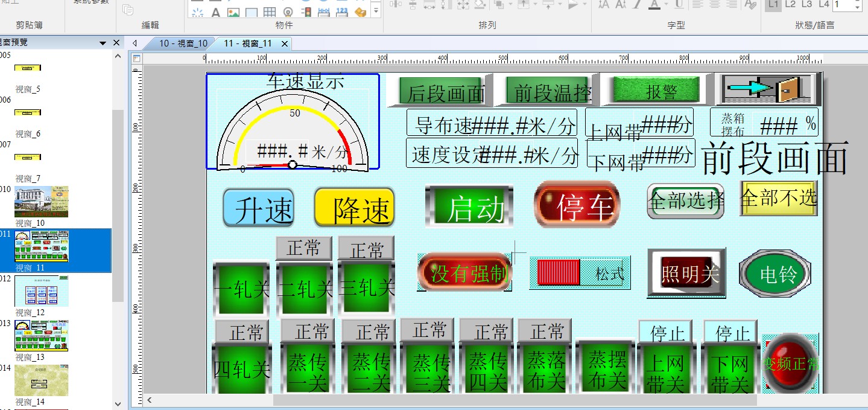Open the font color dropdown arrow
This screenshot has width=868, height=410.
[x=667, y=5]
